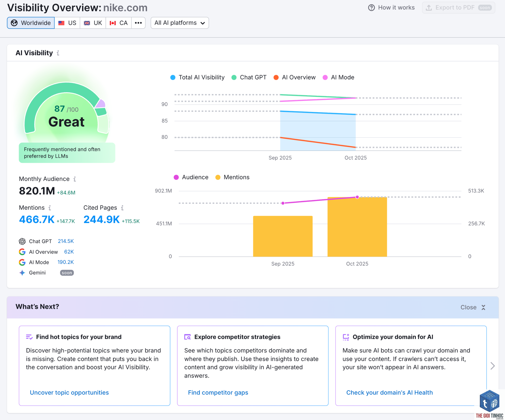This screenshot has width=505, height=420.
Task: Switch to the US region tab
Action: click(67, 23)
